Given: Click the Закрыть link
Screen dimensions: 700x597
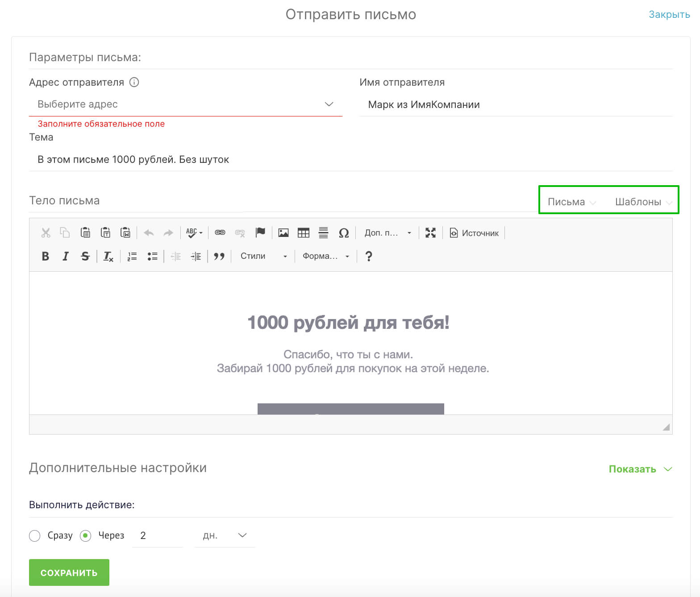Looking at the screenshot, I should 669,14.
